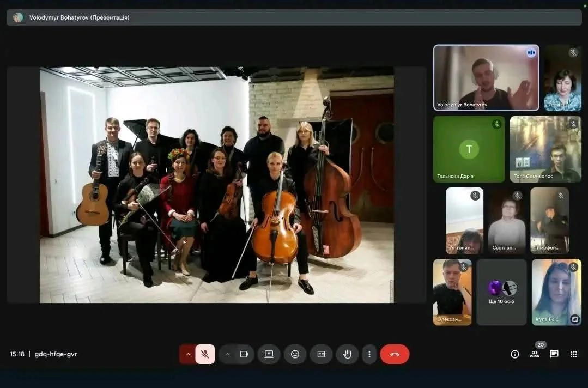588x388 pixels.
Task: Expand video settings arrow beside camera
Action: (228, 354)
